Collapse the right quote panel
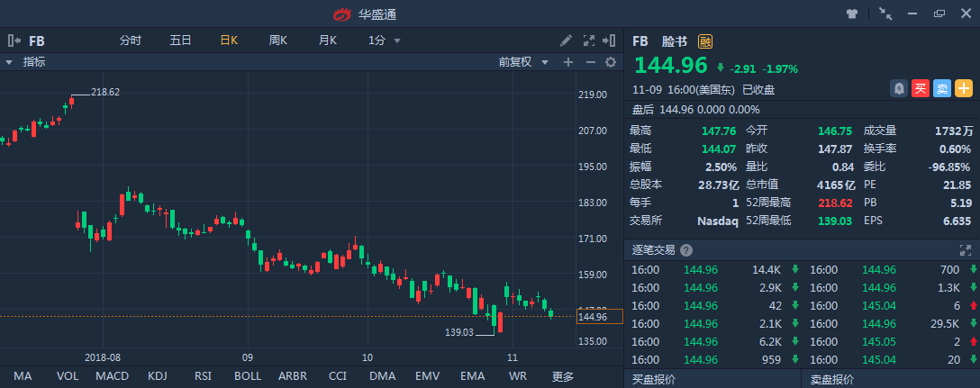 [611, 41]
